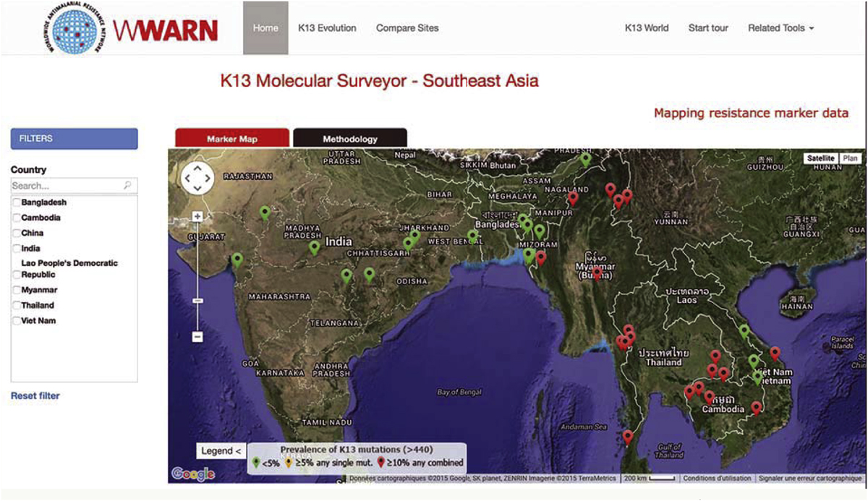Image resolution: width=868 pixels, height=501 pixels.
Task: Switch to the Methodology tab
Action: [350, 139]
